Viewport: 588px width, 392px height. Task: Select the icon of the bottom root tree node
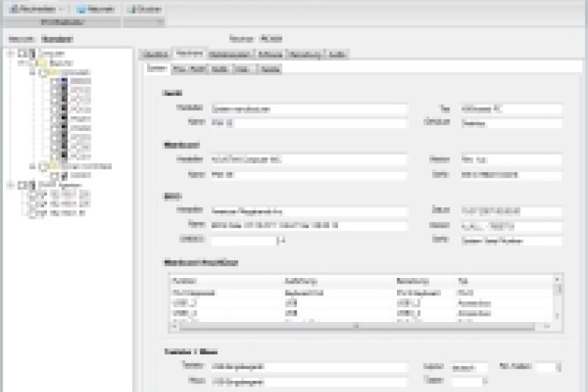coord(32,185)
